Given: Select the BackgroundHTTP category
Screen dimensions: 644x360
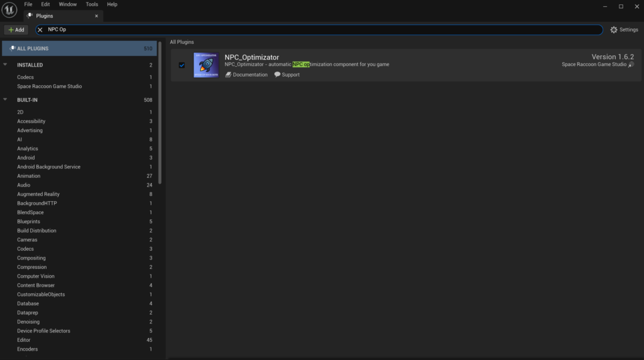Looking at the screenshot, I should [79, 203].
